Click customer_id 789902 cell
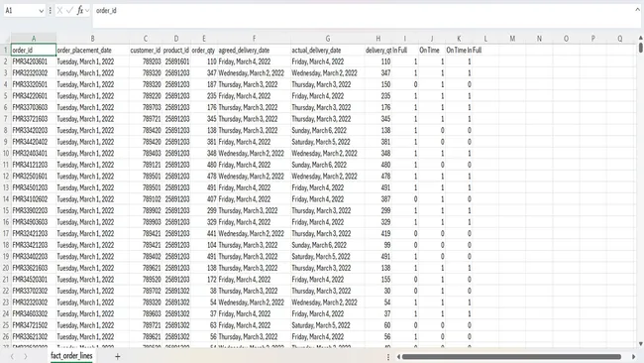 click(x=146, y=211)
